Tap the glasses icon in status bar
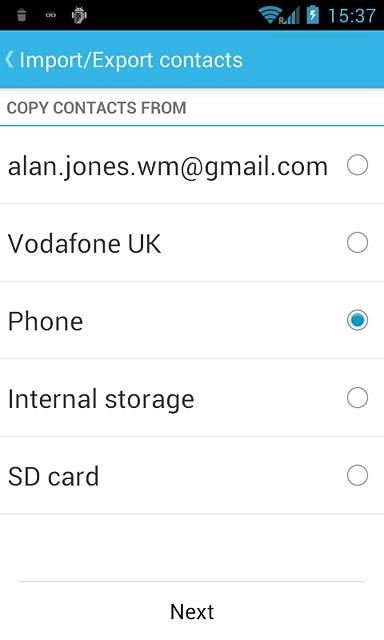The height and width of the screenshot is (640, 384). tap(51, 16)
